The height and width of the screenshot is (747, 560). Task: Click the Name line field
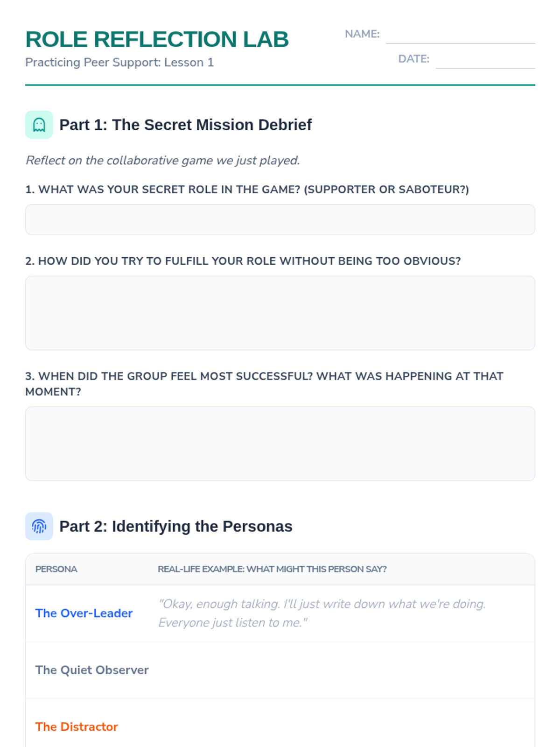click(460, 35)
